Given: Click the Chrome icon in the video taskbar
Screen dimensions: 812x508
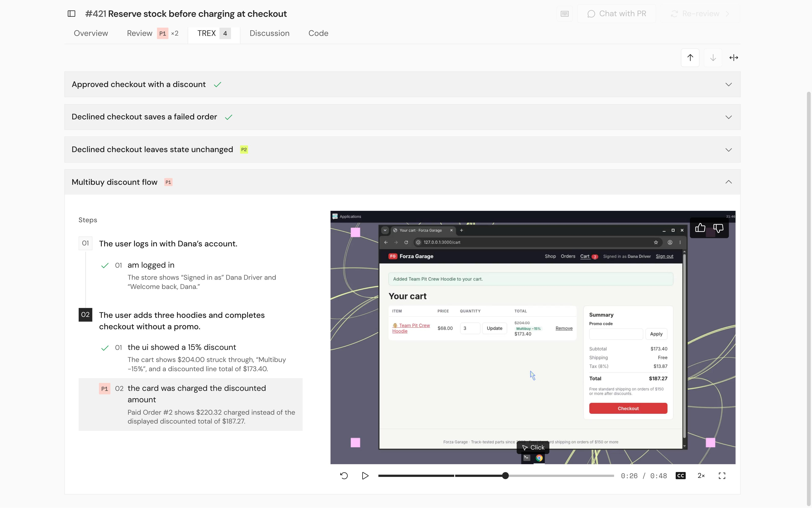Looking at the screenshot, I should (539, 458).
